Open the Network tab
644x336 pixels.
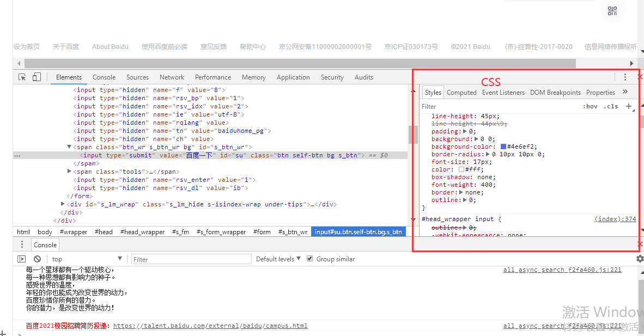(x=172, y=77)
